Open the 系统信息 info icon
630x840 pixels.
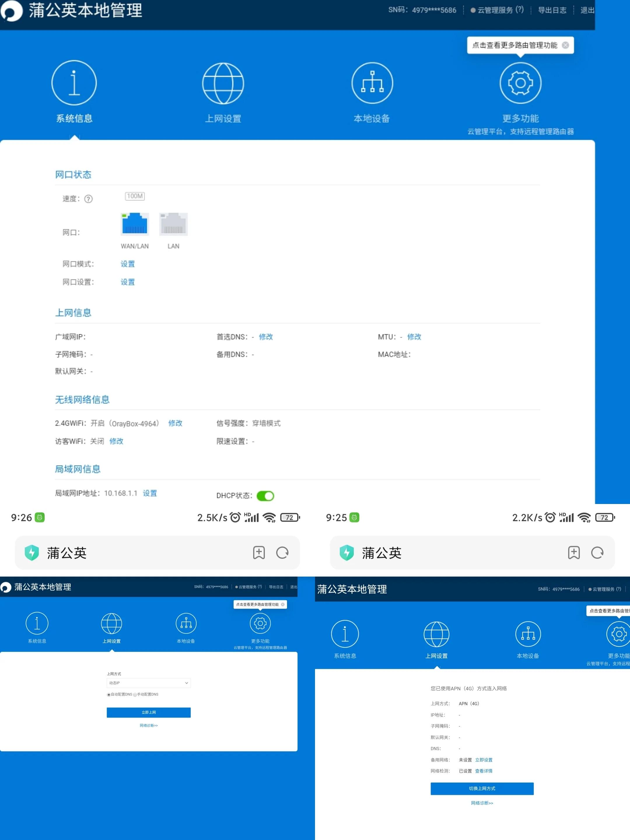(x=74, y=83)
